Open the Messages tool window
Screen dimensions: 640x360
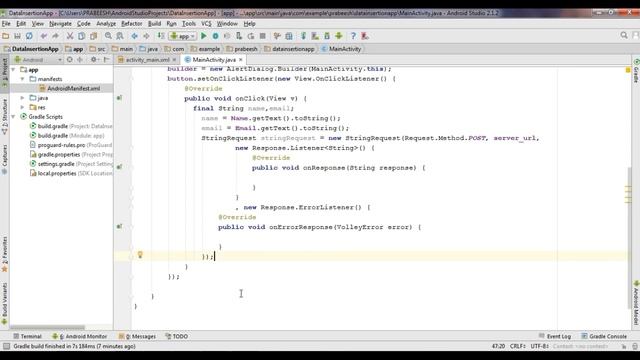tap(137, 336)
